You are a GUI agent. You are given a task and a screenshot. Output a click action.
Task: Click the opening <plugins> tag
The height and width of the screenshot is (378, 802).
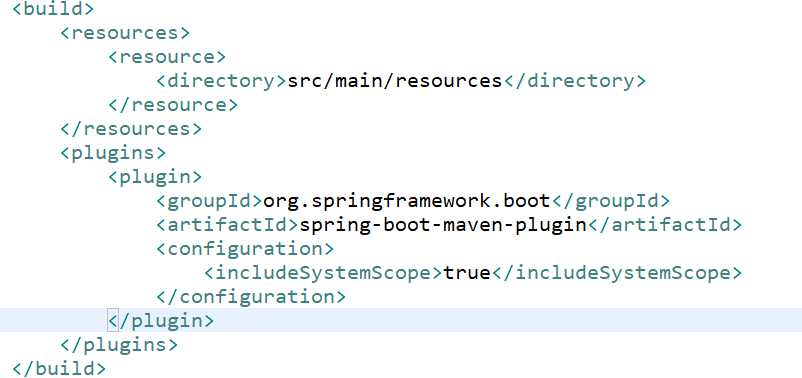tap(113, 153)
